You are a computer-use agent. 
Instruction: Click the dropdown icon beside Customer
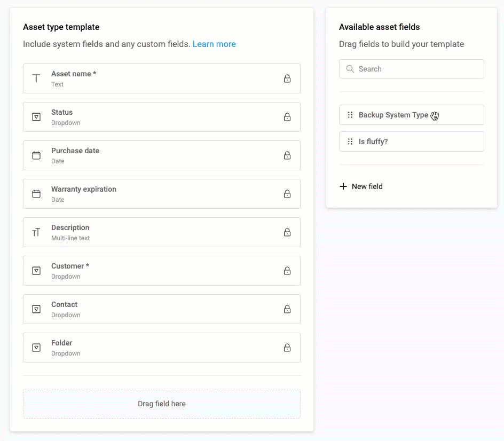36,271
